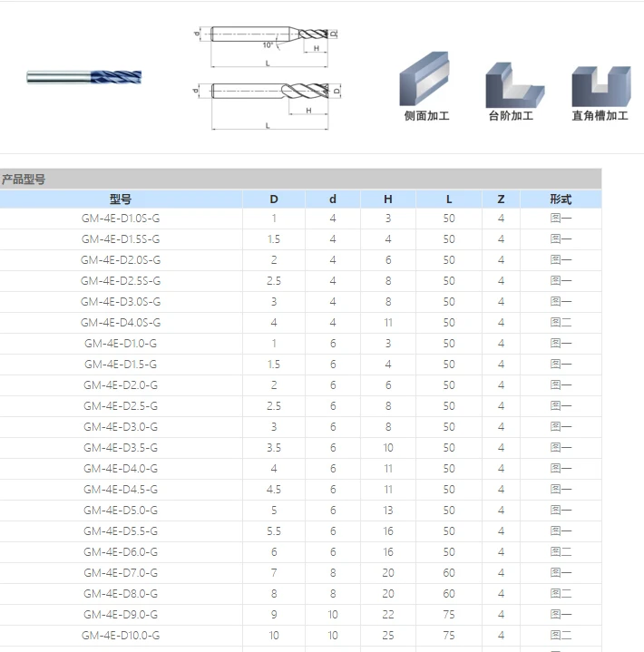
Task: Click 图二 in the GM-4E-D8.0-G row
Action: [x=561, y=594]
